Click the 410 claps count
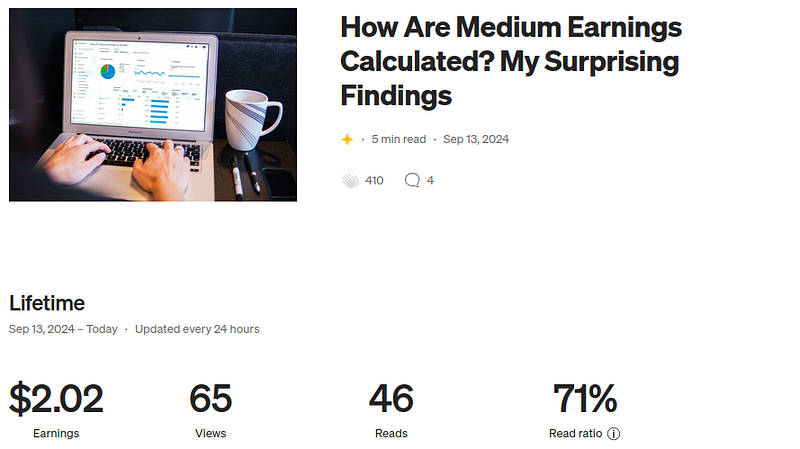Screen dimensions: 800x449 point(375,181)
